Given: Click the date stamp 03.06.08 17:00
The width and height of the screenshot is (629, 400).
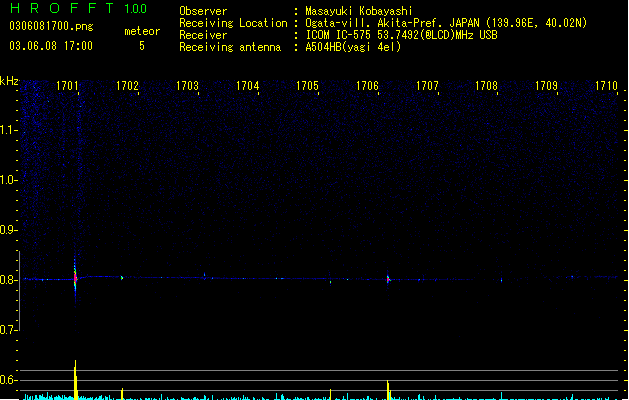Looking at the screenshot, I should coord(51,46).
